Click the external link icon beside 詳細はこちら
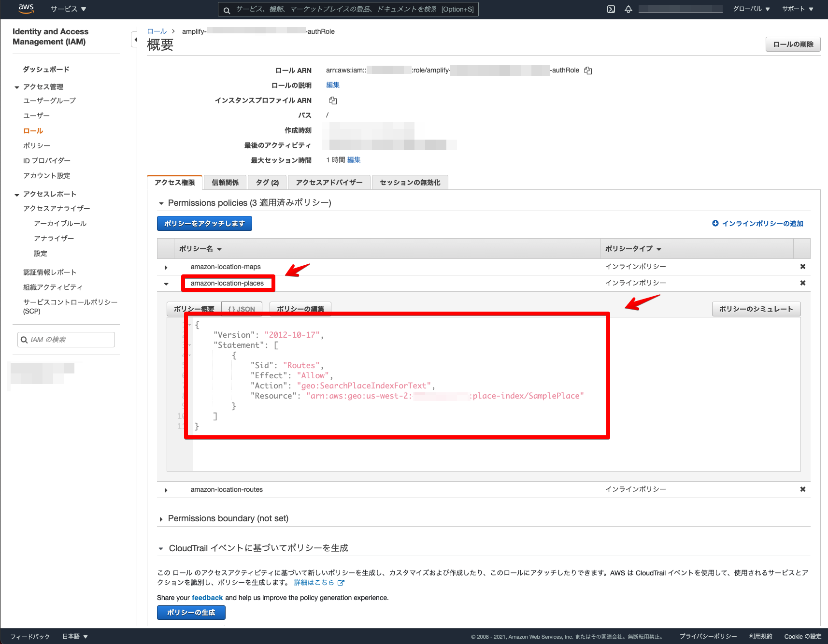 [x=342, y=583]
